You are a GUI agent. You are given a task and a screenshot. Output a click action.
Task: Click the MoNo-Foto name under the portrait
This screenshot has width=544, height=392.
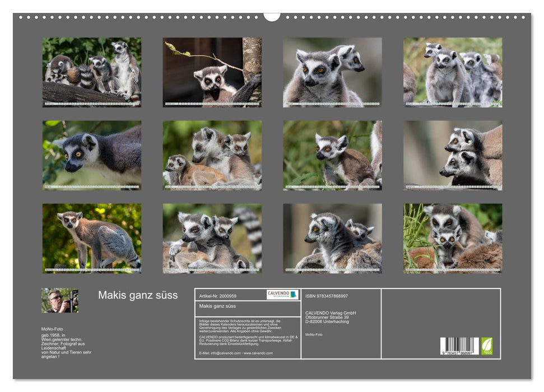(52, 328)
